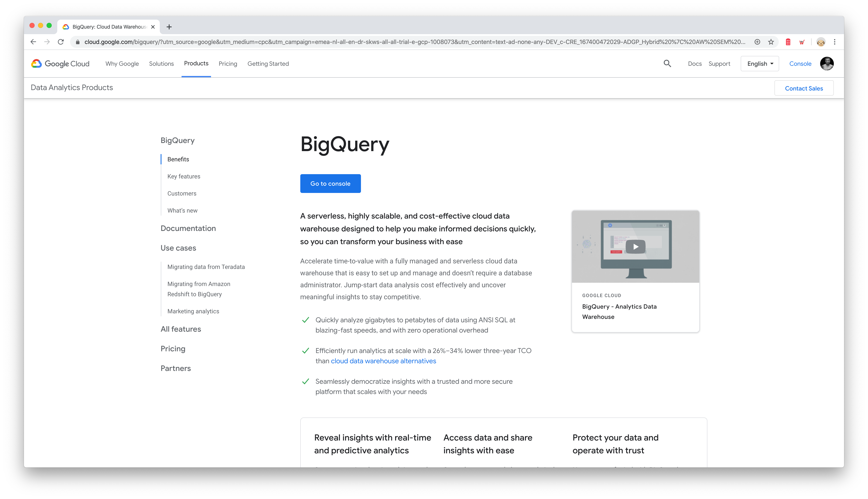This screenshot has height=499, width=868.
Task: Open the Chrome three-dot menu
Action: (x=835, y=42)
